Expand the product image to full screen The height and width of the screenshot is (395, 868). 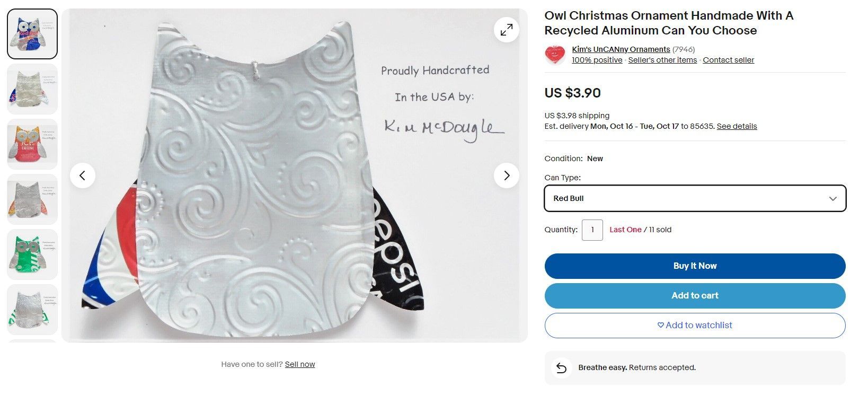pyautogui.click(x=507, y=30)
